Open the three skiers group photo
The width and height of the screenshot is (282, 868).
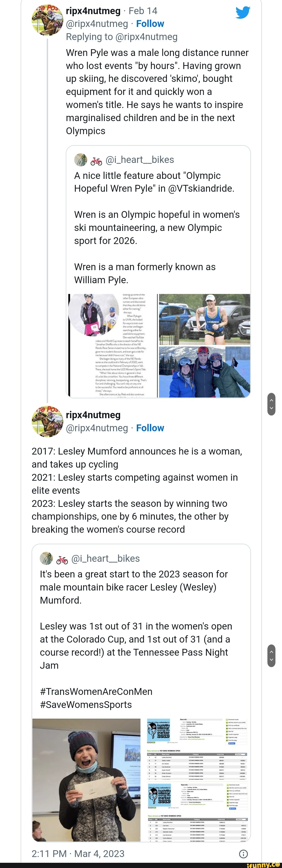[204, 372]
